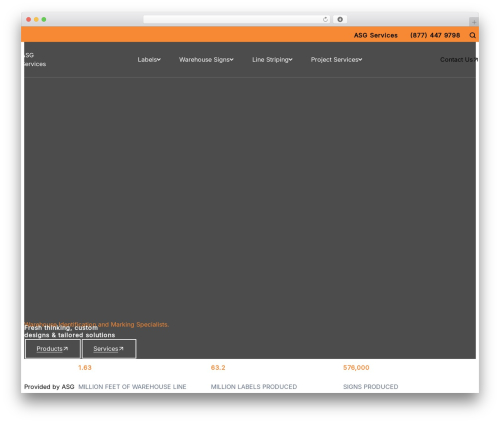The image size is (500, 423).
Task: Click the Million Feet of Warehouse Line text
Action: pos(132,387)
